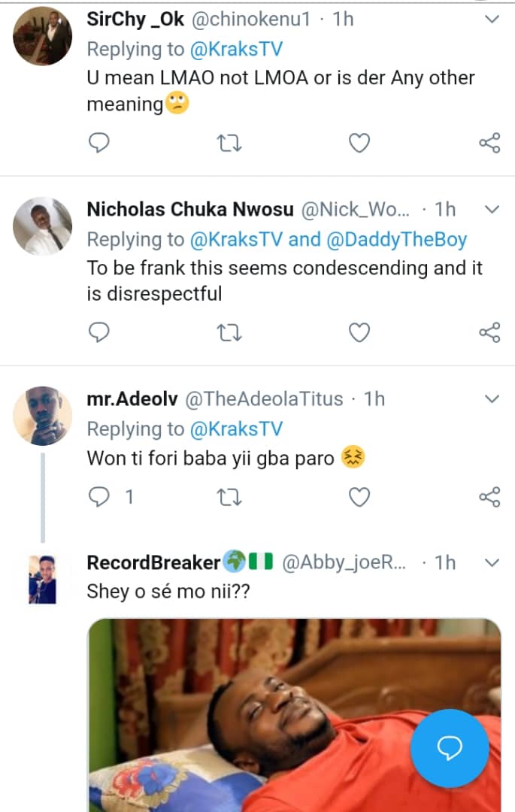Like SirChy _Ok's tweet
The width and height of the screenshot is (515, 812).
360,142
